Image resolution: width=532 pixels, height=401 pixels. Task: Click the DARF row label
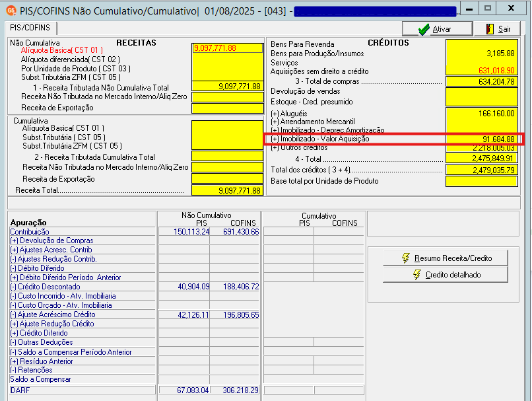coord(20,390)
